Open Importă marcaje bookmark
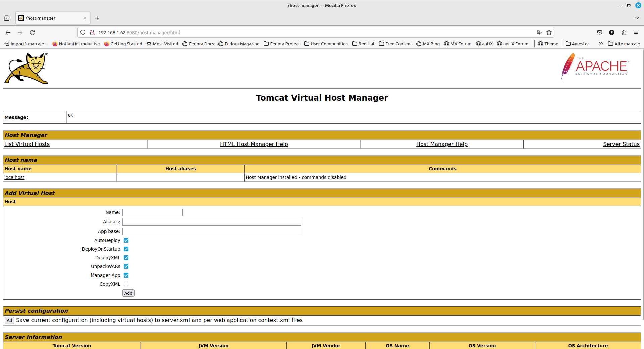The image size is (644, 349). (26, 44)
